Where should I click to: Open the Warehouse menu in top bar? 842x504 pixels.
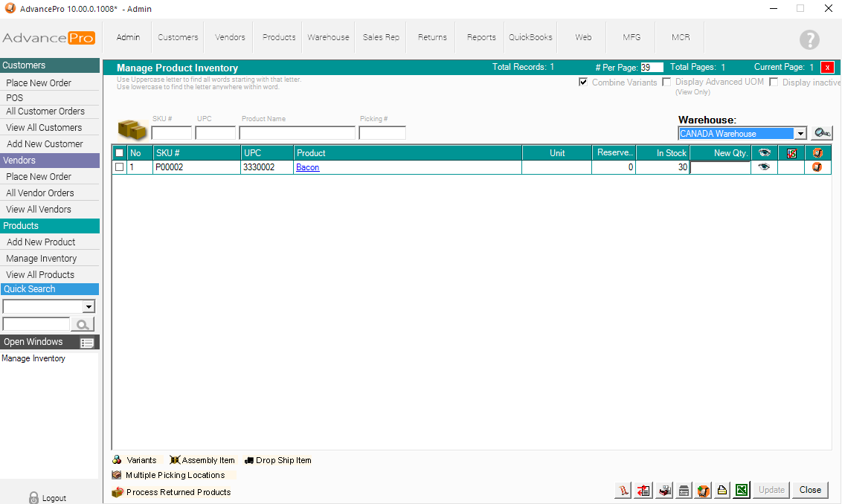(x=328, y=37)
